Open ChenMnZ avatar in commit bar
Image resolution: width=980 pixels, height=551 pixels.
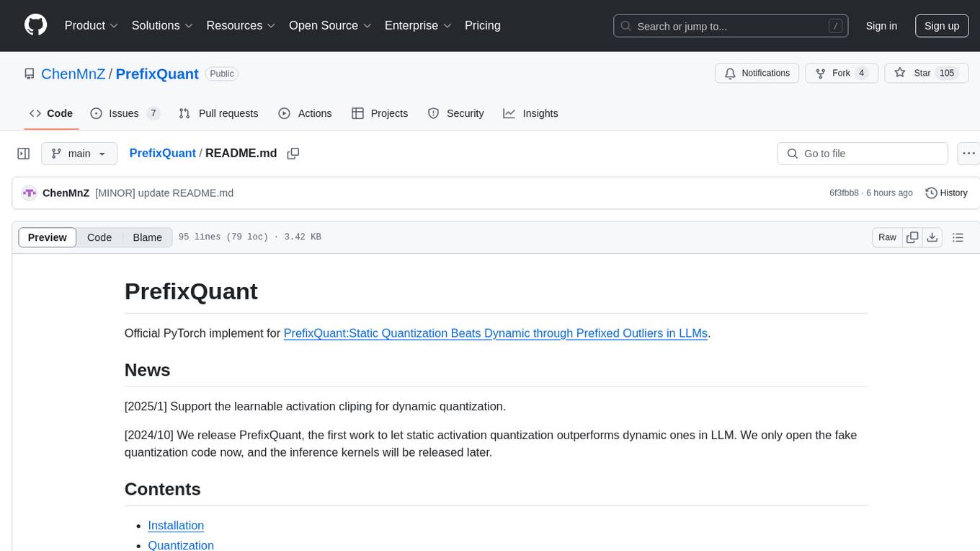pyautogui.click(x=30, y=193)
